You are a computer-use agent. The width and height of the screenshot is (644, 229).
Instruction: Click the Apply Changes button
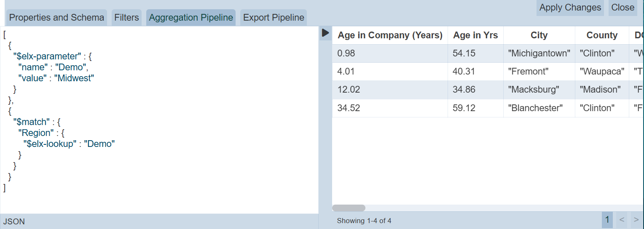pos(570,8)
